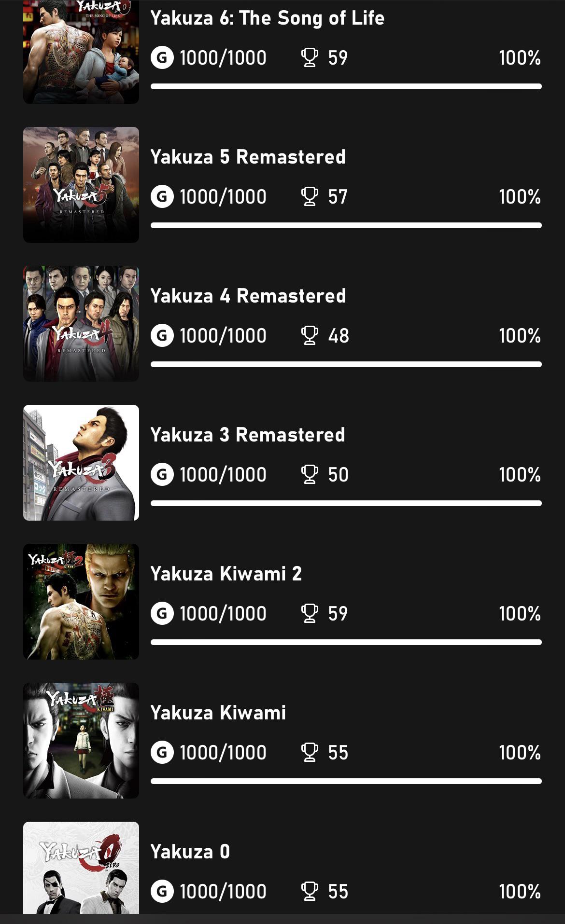
Task: Select the Yakuza Kiwami 2 cover image
Action: pyautogui.click(x=81, y=602)
